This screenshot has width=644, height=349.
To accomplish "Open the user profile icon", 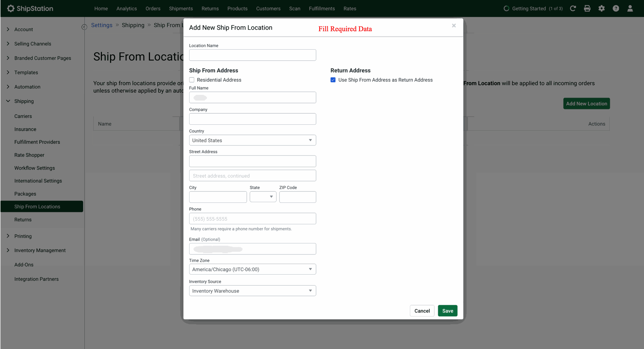I will [x=630, y=8].
